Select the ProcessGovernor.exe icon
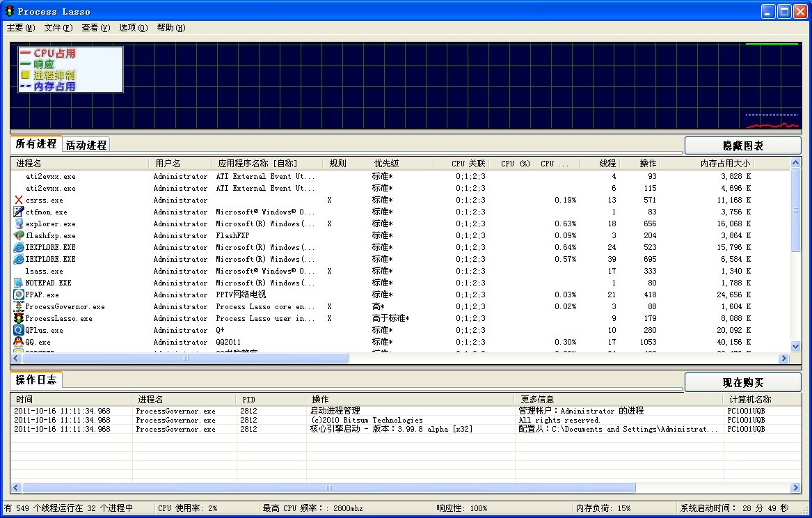This screenshot has width=812, height=518. pyautogui.click(x=19, y=306)
